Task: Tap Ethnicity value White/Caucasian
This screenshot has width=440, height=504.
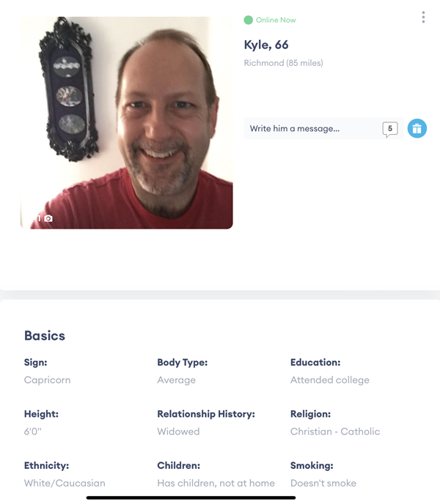Action: (x=65, y=483)
